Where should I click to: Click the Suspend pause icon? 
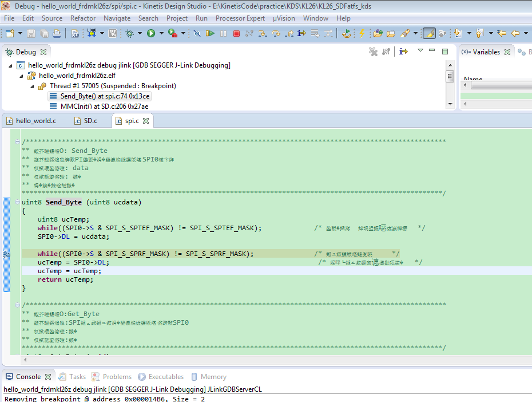click(223, 33)
